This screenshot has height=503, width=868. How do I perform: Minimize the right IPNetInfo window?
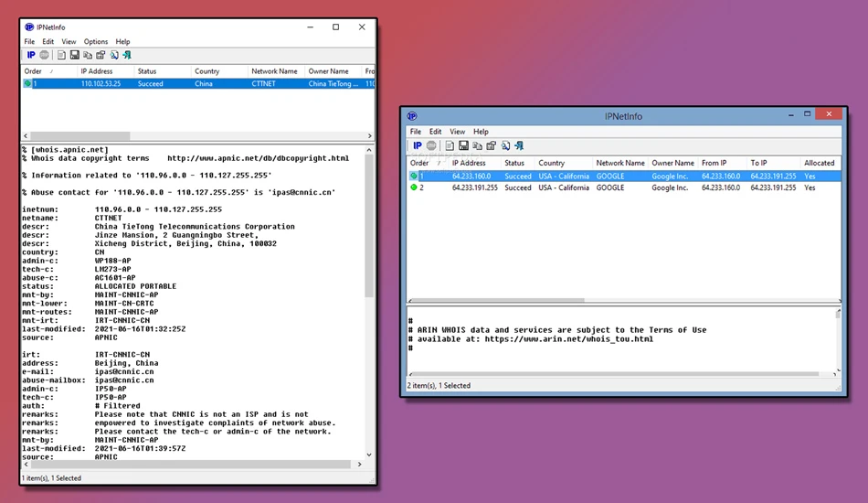coord(791,114)
